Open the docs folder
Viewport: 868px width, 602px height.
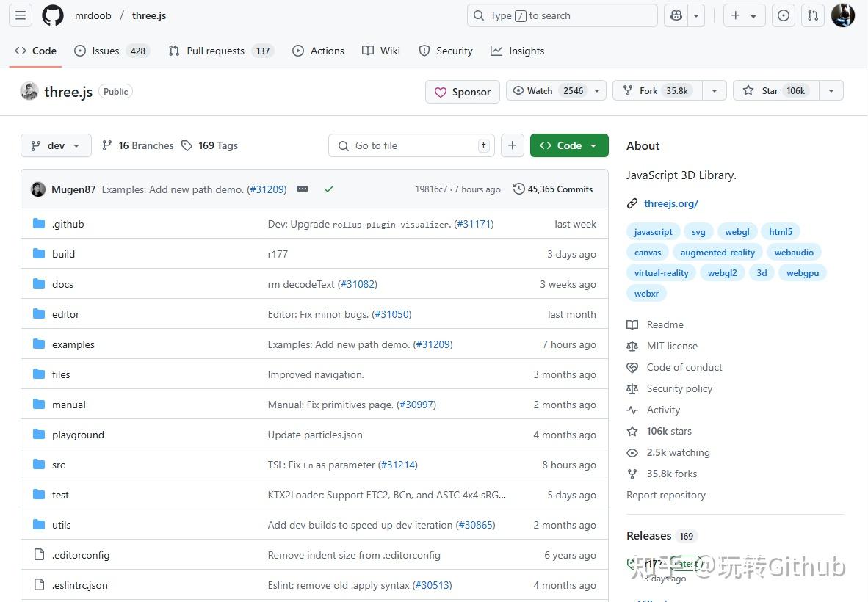pyautogui.click(x=62, y=284)
